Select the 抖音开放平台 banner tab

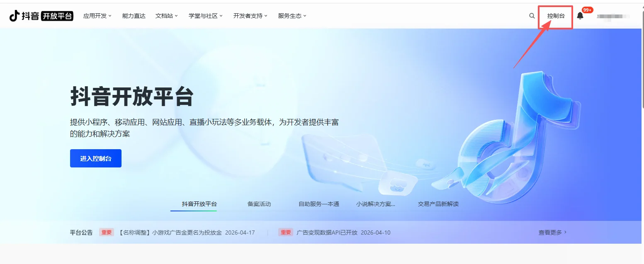(199, 204)
